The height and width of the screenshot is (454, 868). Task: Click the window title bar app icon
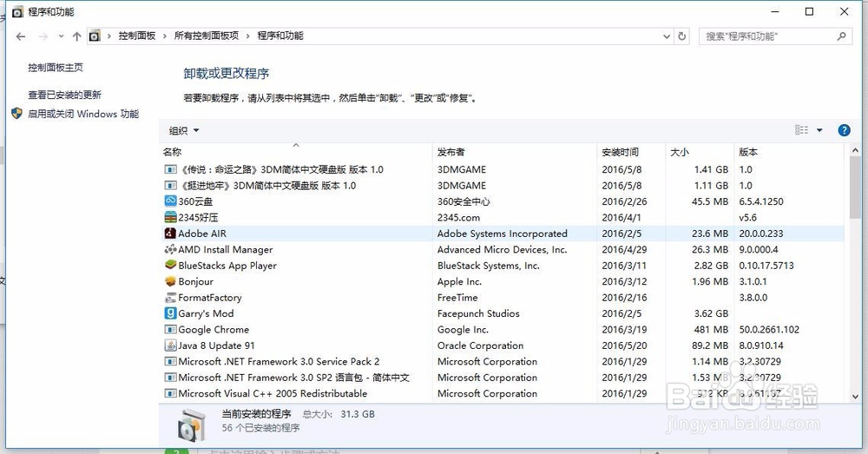pyautogui.click(x=17, y=11)
